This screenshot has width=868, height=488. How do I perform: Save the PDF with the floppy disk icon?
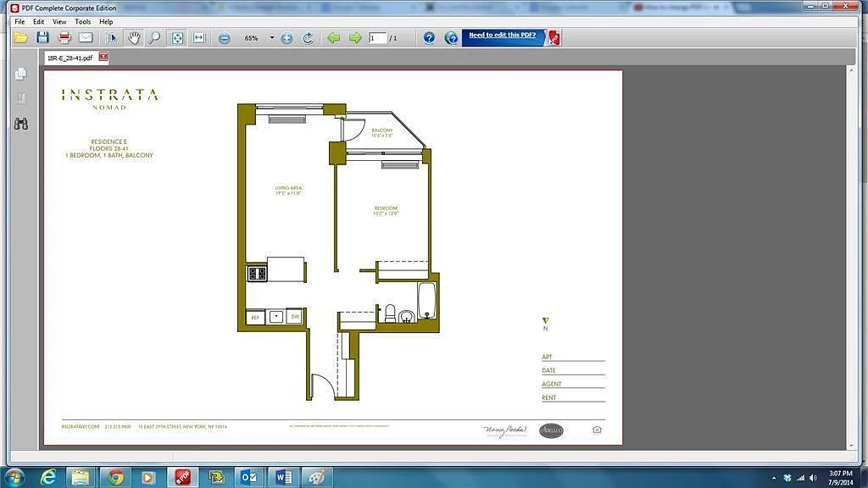click(42, 38)
